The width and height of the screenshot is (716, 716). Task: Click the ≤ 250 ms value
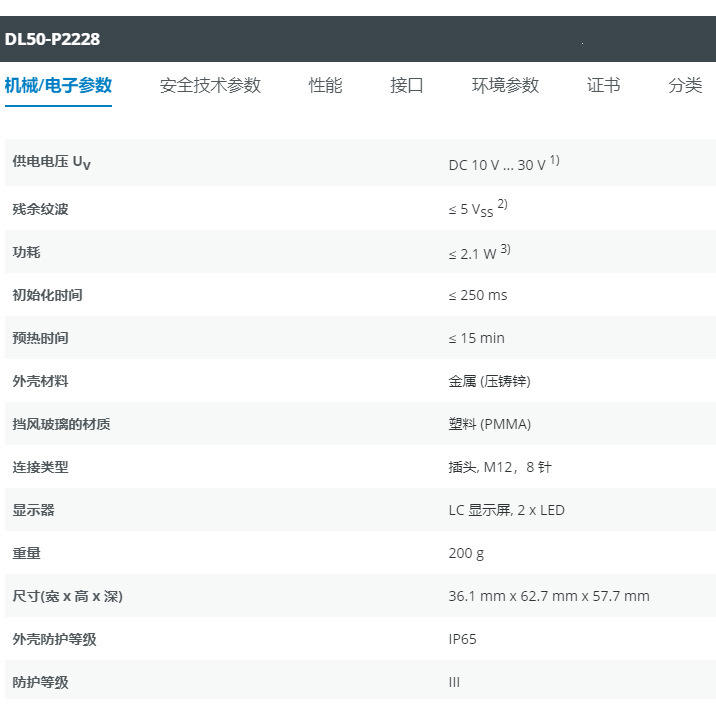click(478, 295)
